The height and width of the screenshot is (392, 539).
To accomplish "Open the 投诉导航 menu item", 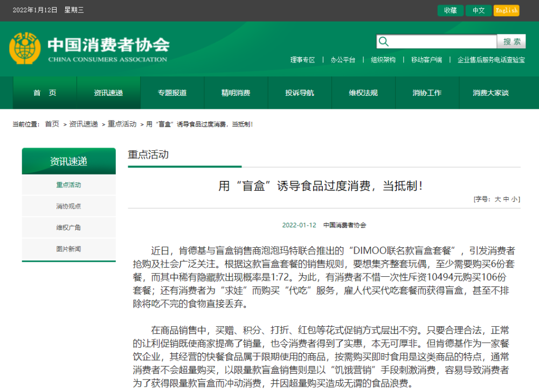I will click(x=300, y=93).
